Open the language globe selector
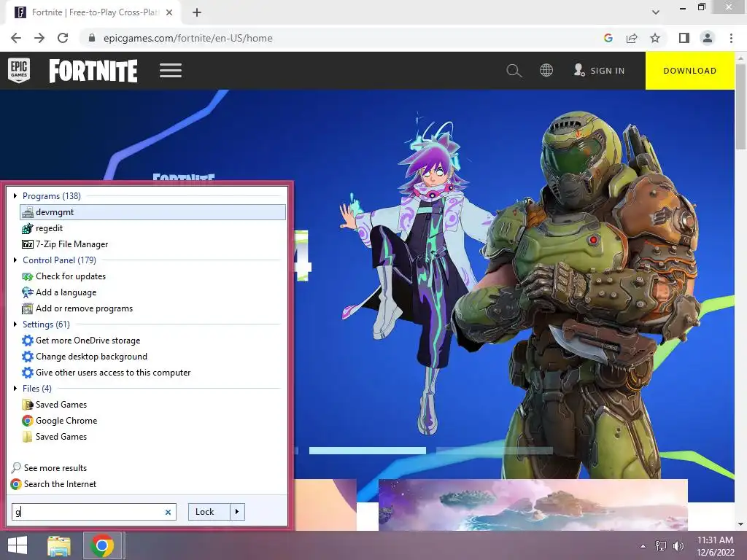The image size is (747, 560). pos(546,71)
